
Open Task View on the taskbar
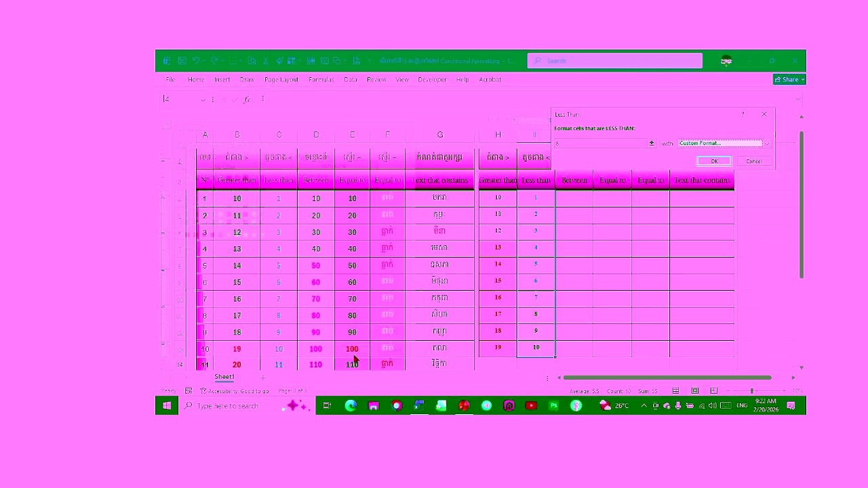point(327,406)
